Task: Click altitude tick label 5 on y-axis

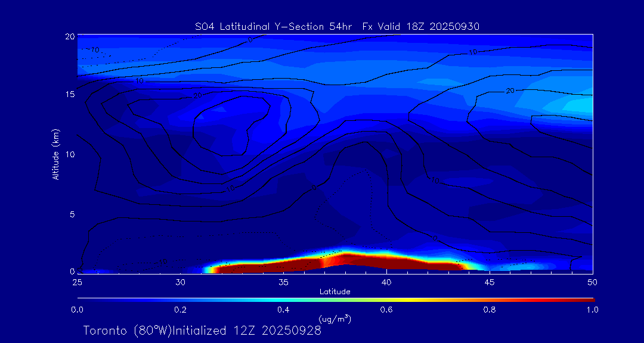Action: coord(71,214)
